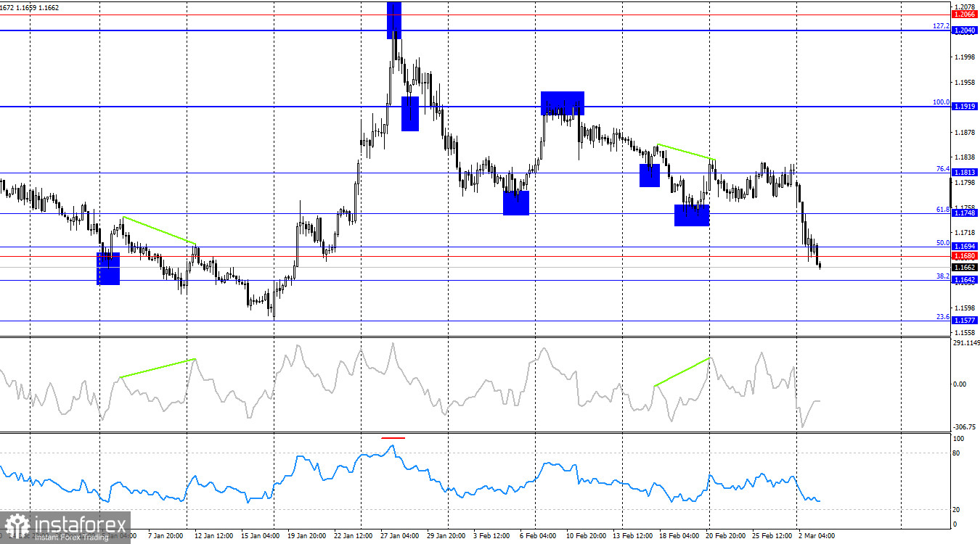Click the black 1.1662 current price axis label

click(x=965, y=268)
